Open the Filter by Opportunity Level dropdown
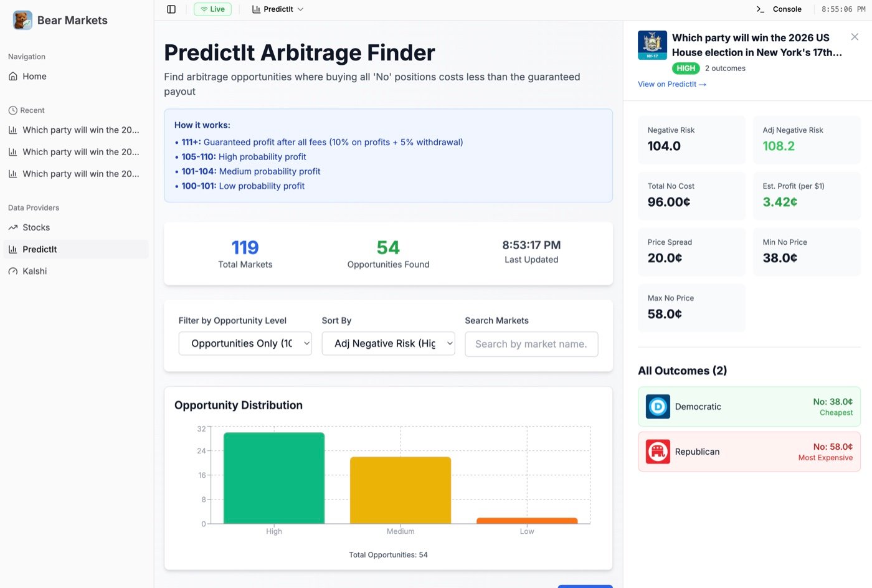 245,343
